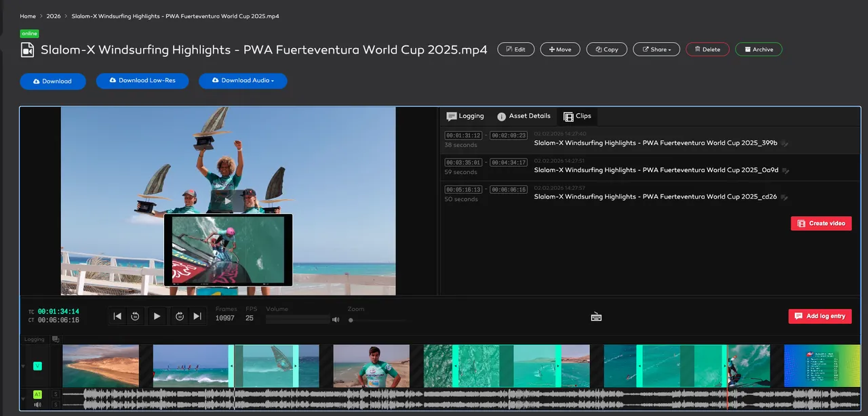This screenshot has width=868, height=416.
Task: Collapse the video track expander arrow
Action: (x=22, y=367)
